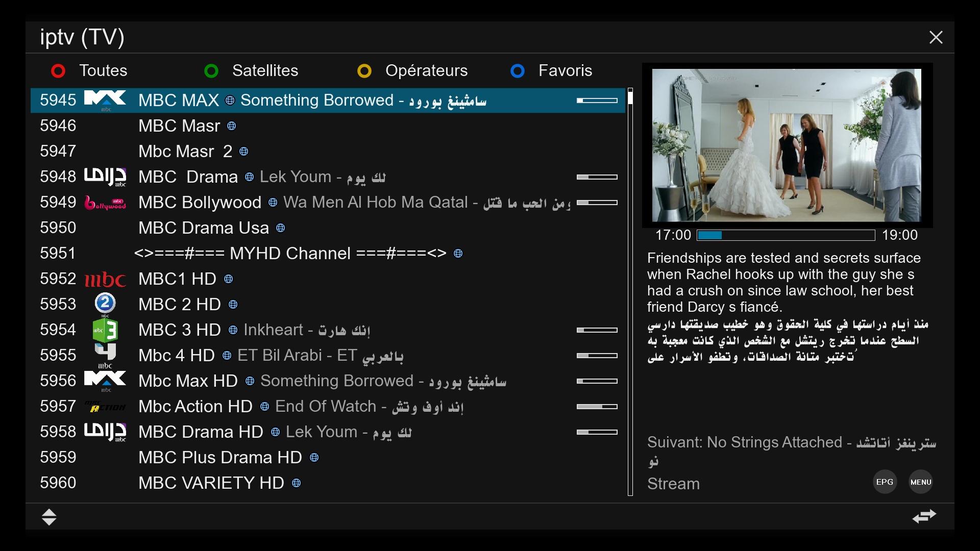Viewport: 980px width, 551px height.
Task: Click the 19:00 end time label
Action: point(900,235)
